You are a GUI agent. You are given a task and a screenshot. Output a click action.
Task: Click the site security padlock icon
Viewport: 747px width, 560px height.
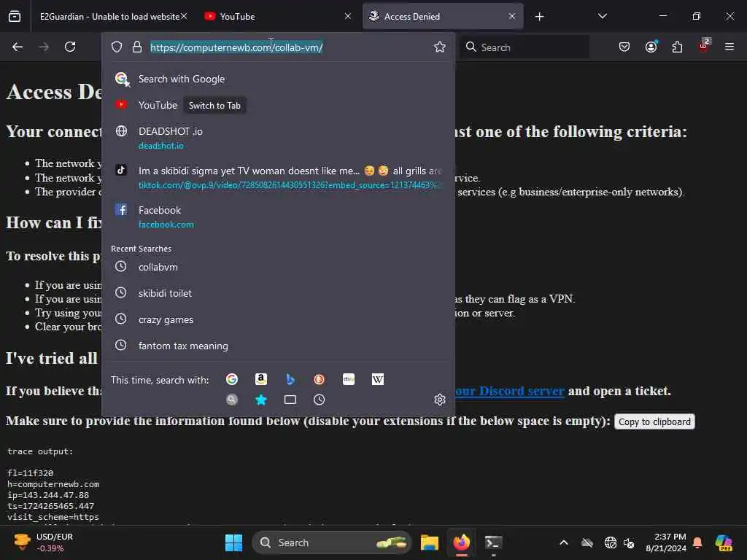(x=136, y=47)
